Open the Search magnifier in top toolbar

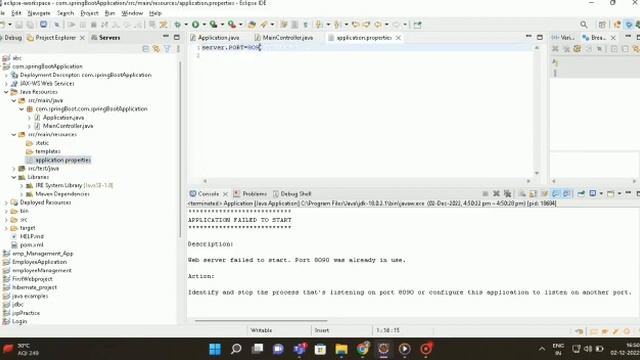(584, 24)
